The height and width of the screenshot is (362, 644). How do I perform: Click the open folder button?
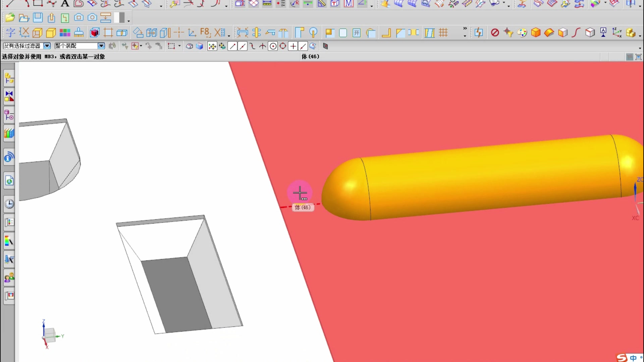click(x=23, y=17)
